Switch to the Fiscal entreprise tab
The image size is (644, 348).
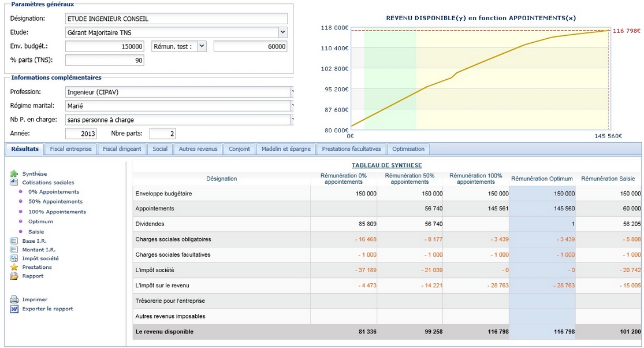click(x=70, y=149)
